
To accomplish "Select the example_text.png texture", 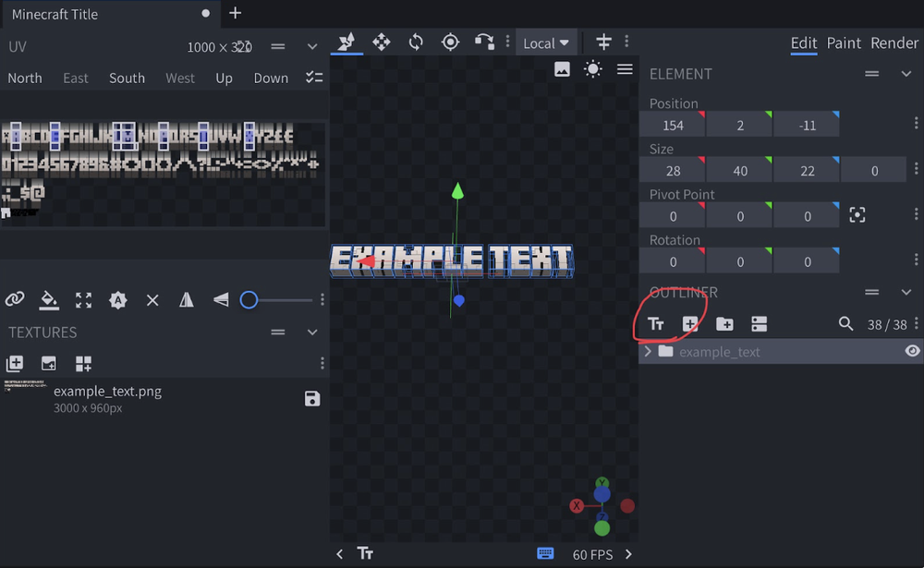I will click(x=164, y=399).
